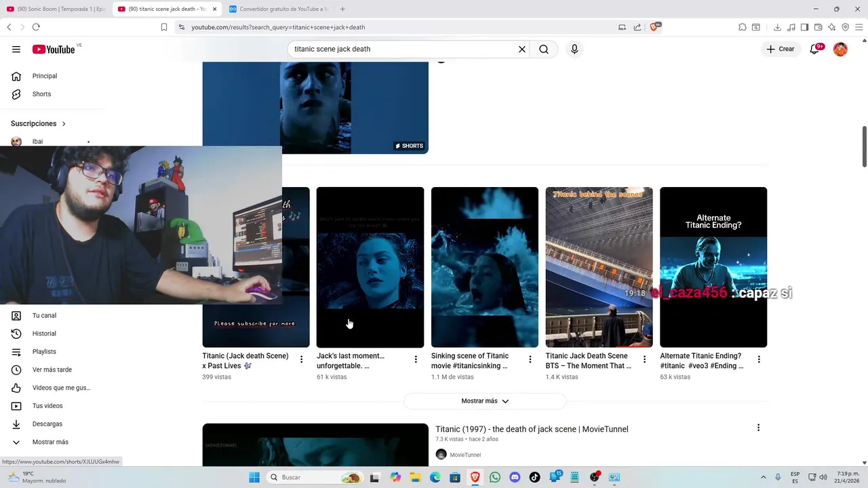Open the Brave Wallet icon

(x=818, y=27)
